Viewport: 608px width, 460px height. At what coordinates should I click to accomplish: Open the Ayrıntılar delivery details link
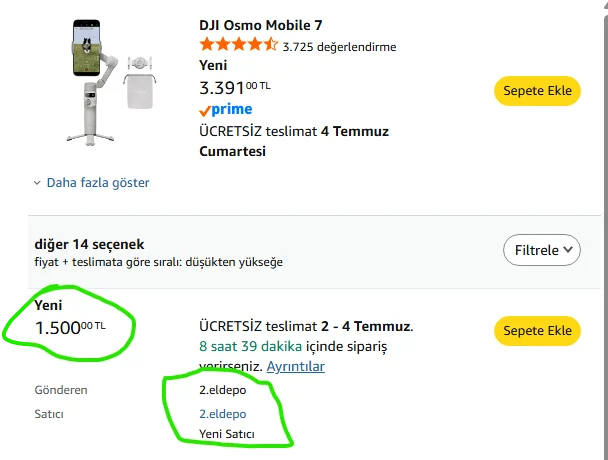[295, 366]
